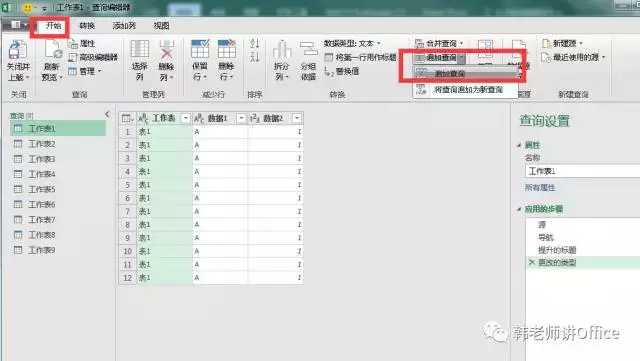
Task: Select the 更改的类型 applied step
Action: pyautogui.click(x=557, y=263)
